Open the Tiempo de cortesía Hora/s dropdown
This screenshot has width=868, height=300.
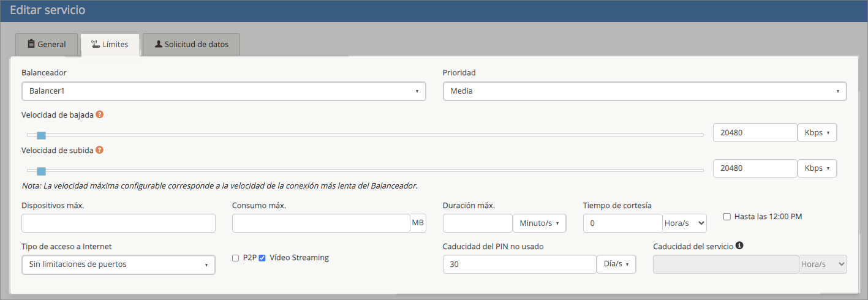tap(684, 223)
